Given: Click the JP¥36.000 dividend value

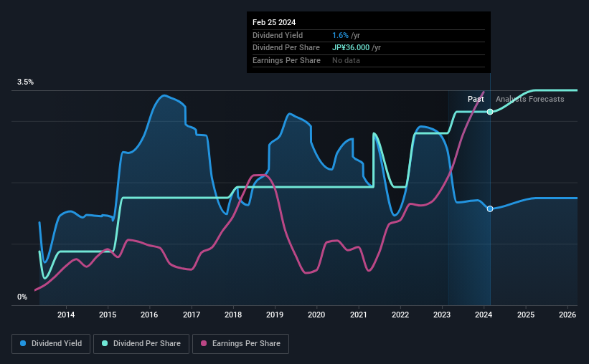Looking at the screenshot, I should (351, 48).
